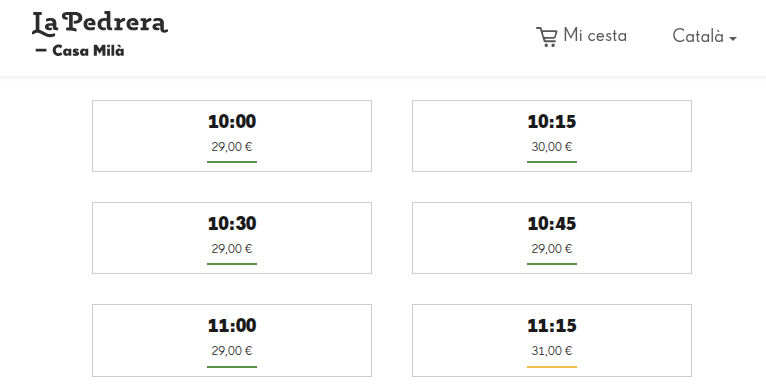766x392 pixels.
Task: Pick the 11:15 time slot
Action: click(x=552, y=340)
